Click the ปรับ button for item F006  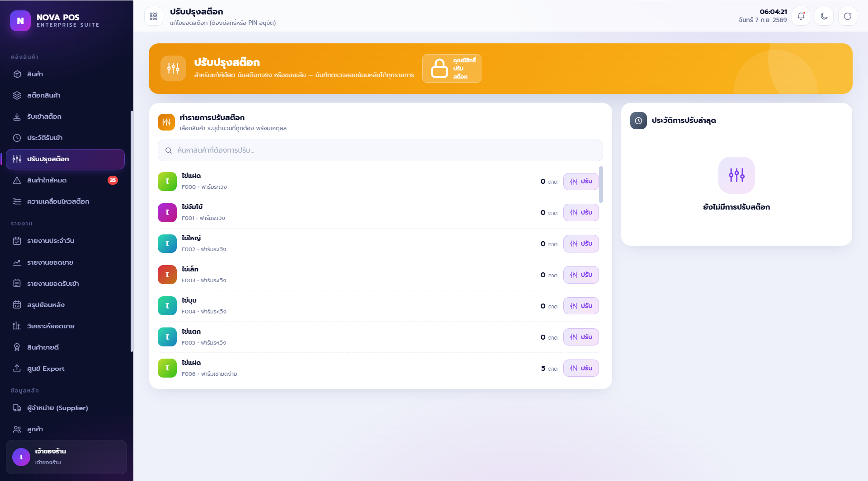click(581, 369)
